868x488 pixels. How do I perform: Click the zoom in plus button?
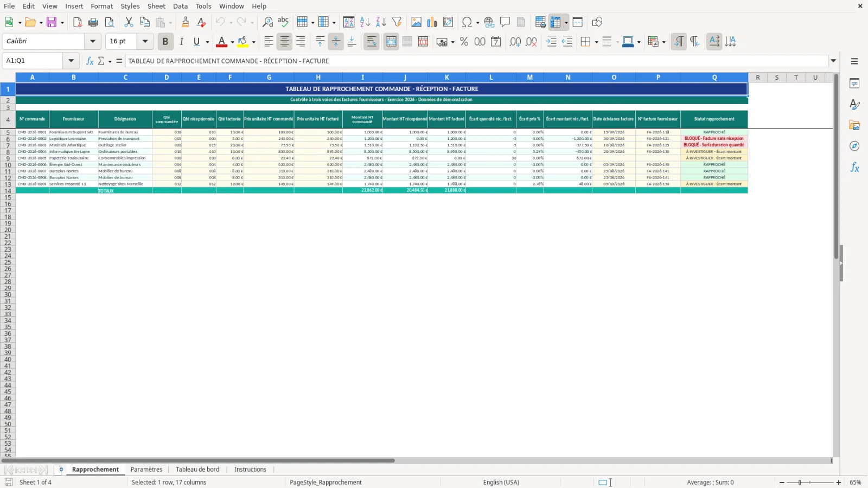(x=839, y=483)
